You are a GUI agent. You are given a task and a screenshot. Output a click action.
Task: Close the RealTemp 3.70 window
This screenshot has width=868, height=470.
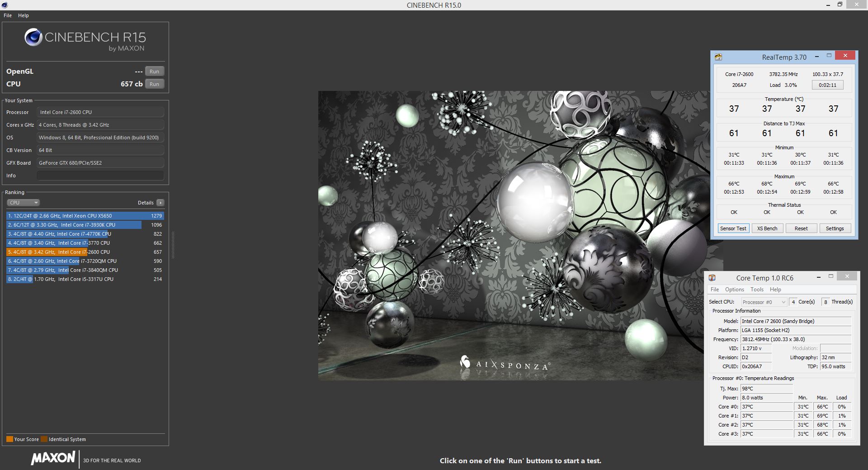845,56
